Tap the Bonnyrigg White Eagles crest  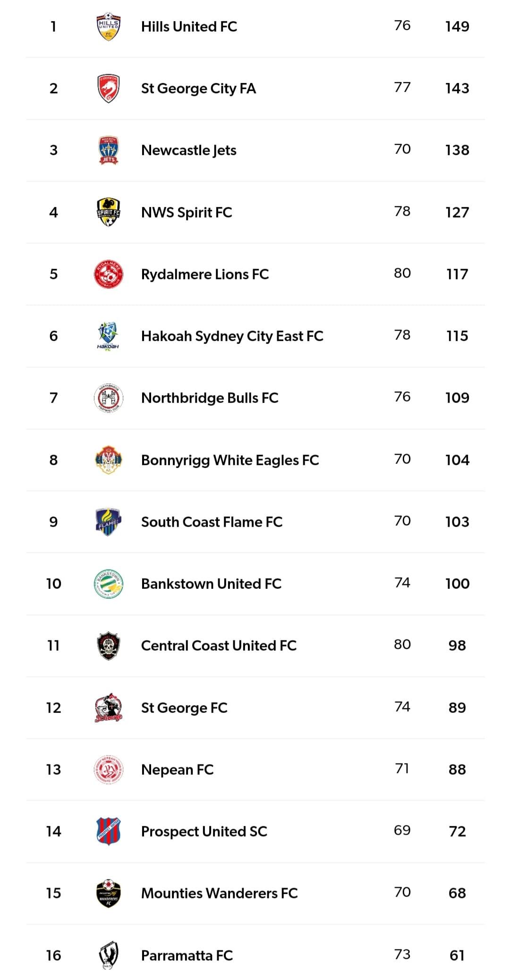(108, 460)
